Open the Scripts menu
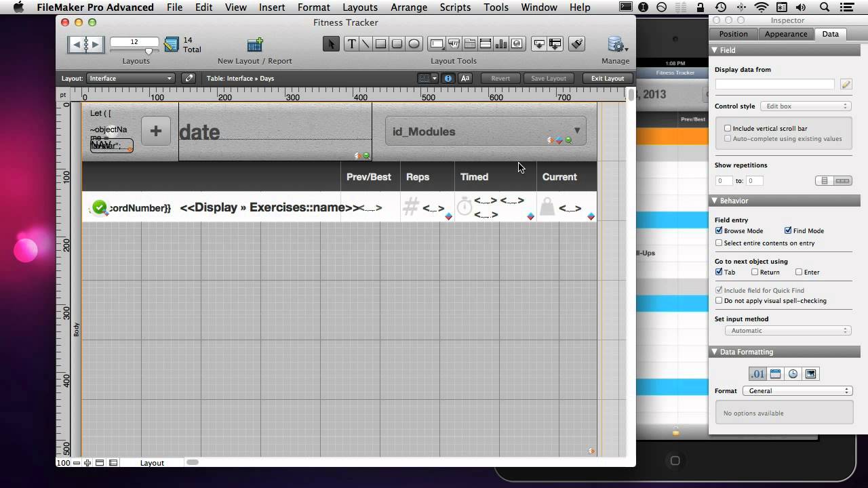Image resolution: width=868 pixels, height=488 pixels. [455, 7]
